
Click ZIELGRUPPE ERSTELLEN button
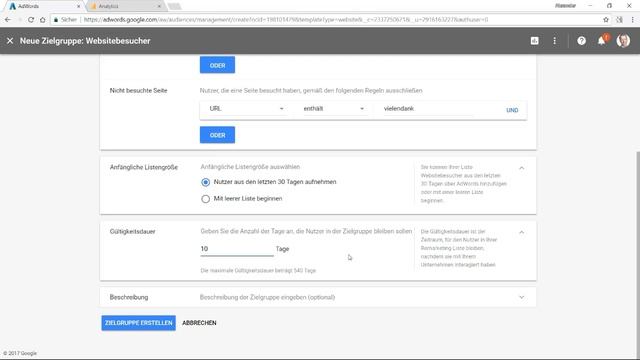point(138,323)
